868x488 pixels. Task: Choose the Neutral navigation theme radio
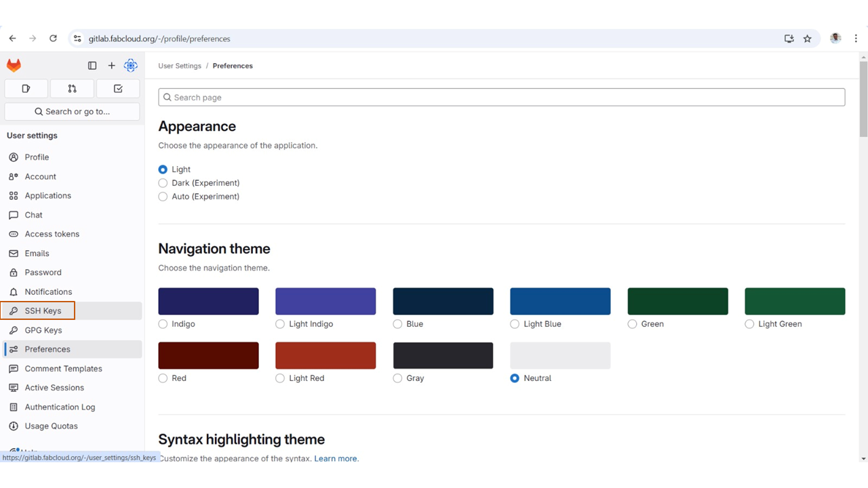515,378
